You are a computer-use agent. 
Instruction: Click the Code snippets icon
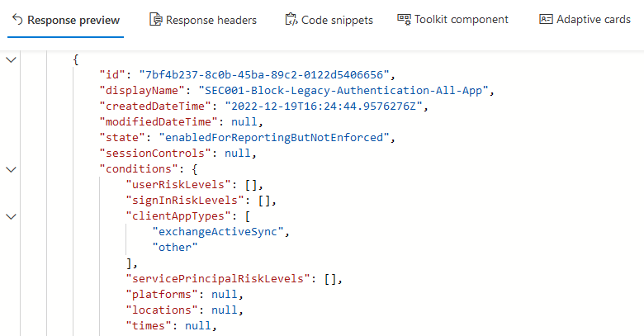coord(290,20)
